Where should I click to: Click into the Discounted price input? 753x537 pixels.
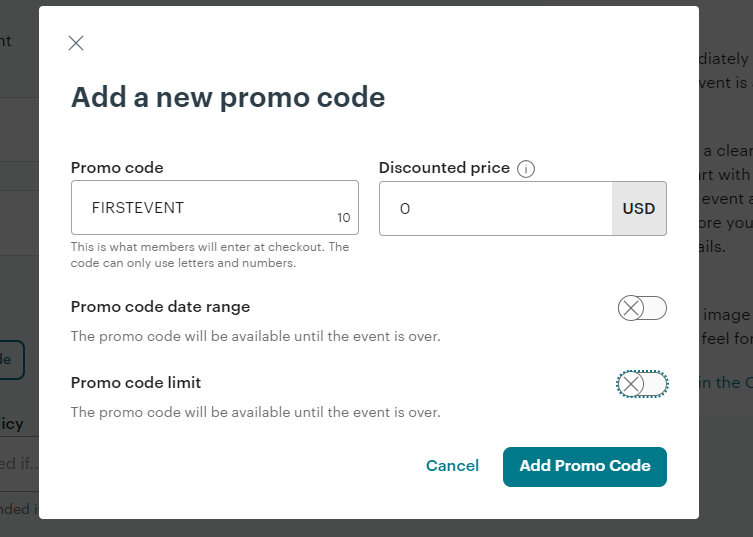(496, 208)
